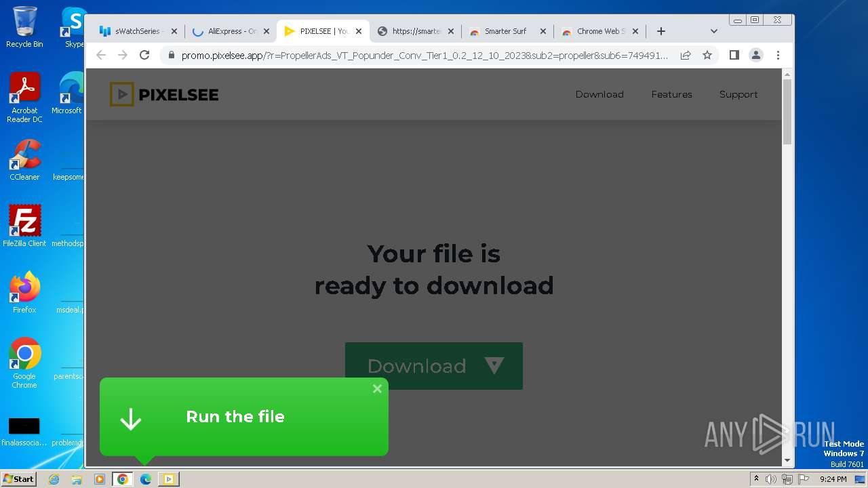
Task: Click the address bar URL
Action: click(x=425, y=55)
